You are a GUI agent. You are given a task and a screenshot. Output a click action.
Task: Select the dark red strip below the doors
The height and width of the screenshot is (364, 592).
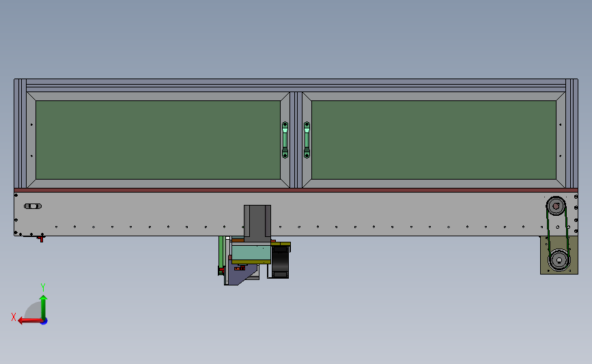pyautogui.click(x=296, y=190)
